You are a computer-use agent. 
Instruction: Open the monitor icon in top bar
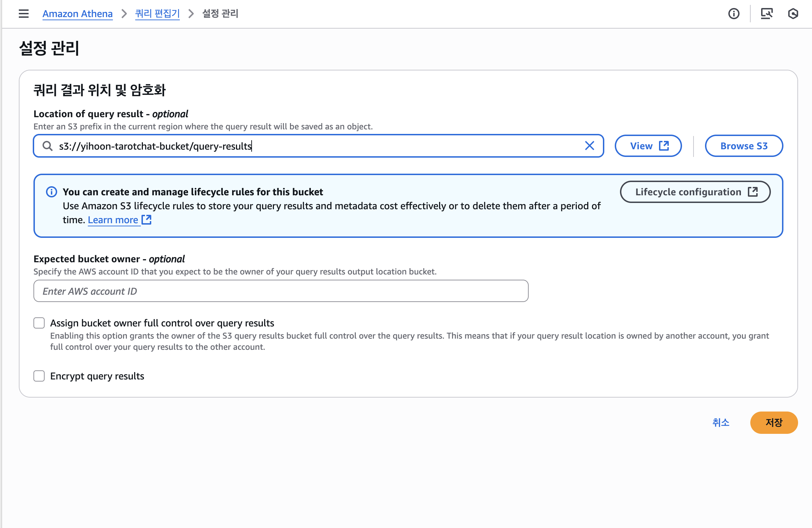coord(766,14)
